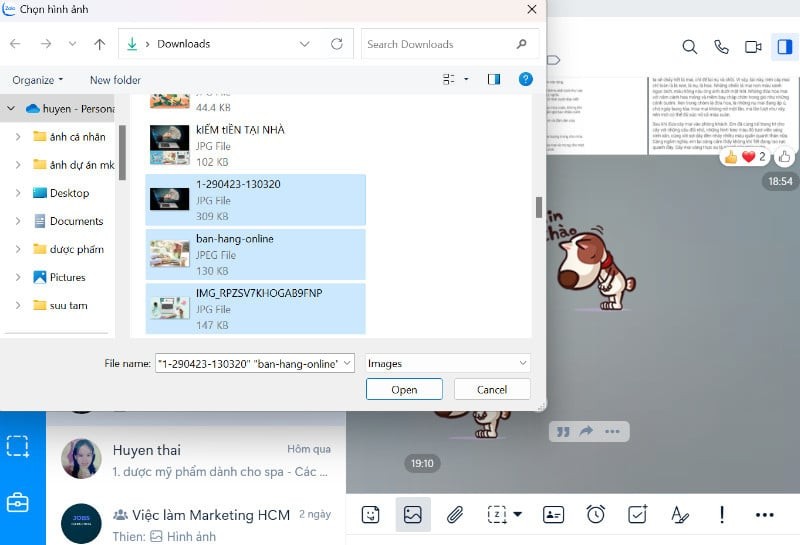Send a contact card

pos(553,514)
